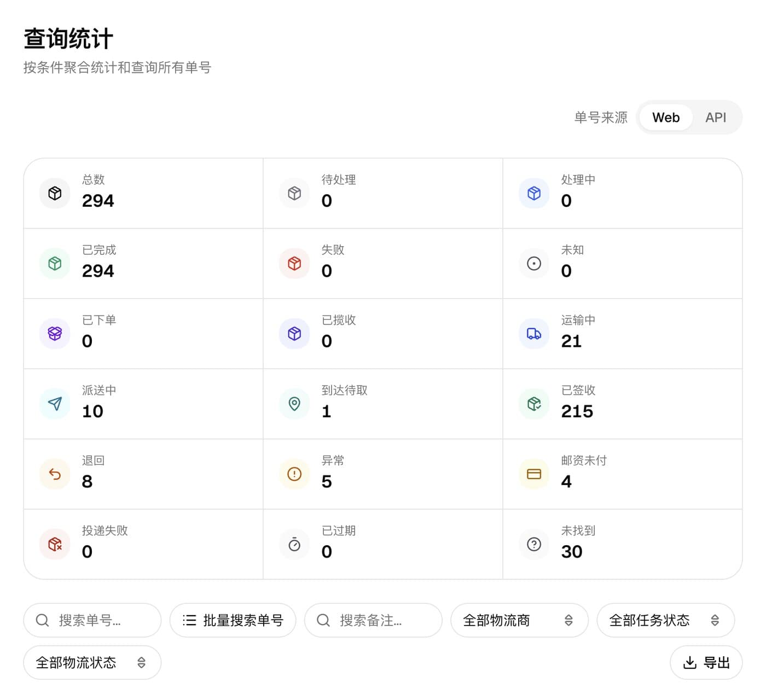Click the 已签收 checked package icon
Screen dimensions: 766x700
[534, 404]
